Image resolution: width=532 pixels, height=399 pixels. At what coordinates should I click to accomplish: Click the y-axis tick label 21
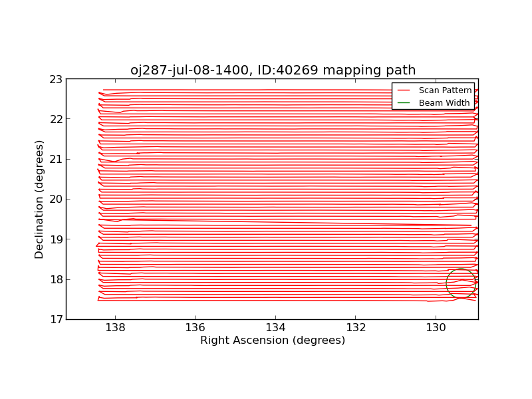point(57,160)
